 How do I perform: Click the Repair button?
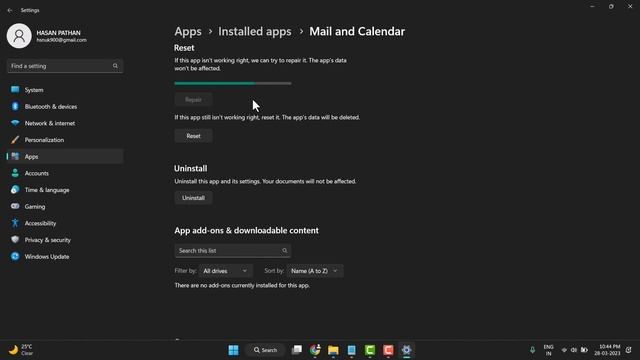(193, 100)
